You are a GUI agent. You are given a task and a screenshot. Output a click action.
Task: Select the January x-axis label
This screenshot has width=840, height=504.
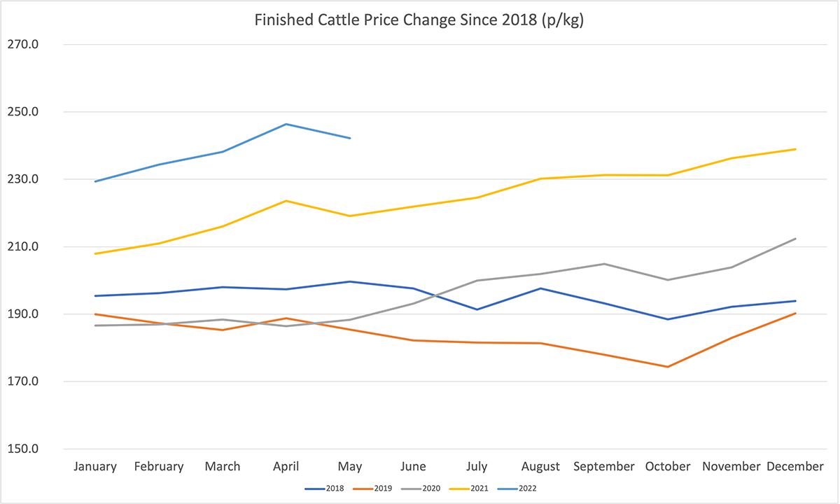coord(94,467)
